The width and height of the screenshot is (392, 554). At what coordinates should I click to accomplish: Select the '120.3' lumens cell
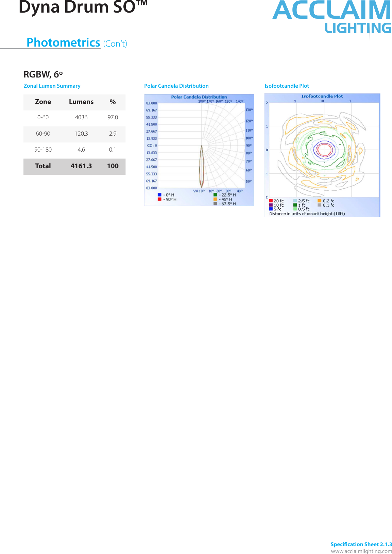[81, 134]
